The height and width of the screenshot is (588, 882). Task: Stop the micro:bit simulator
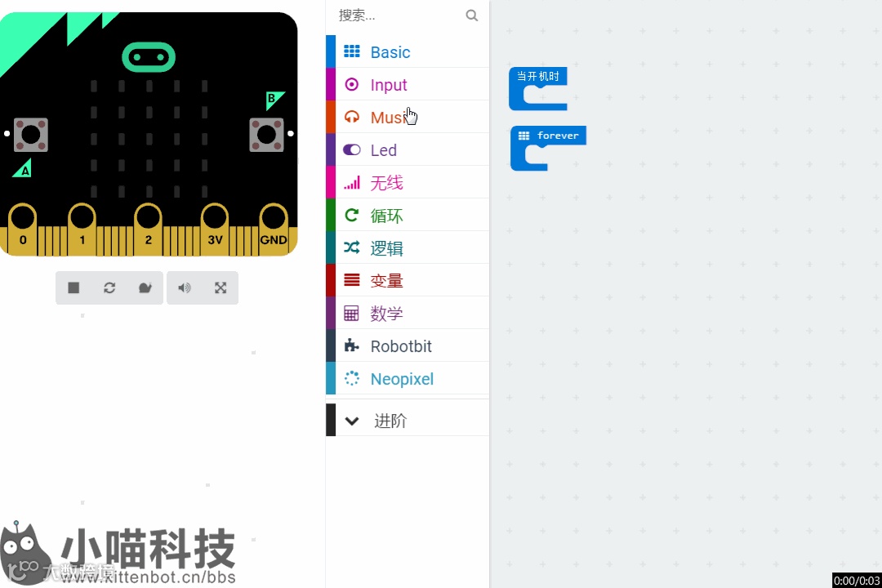pos(73,288)
